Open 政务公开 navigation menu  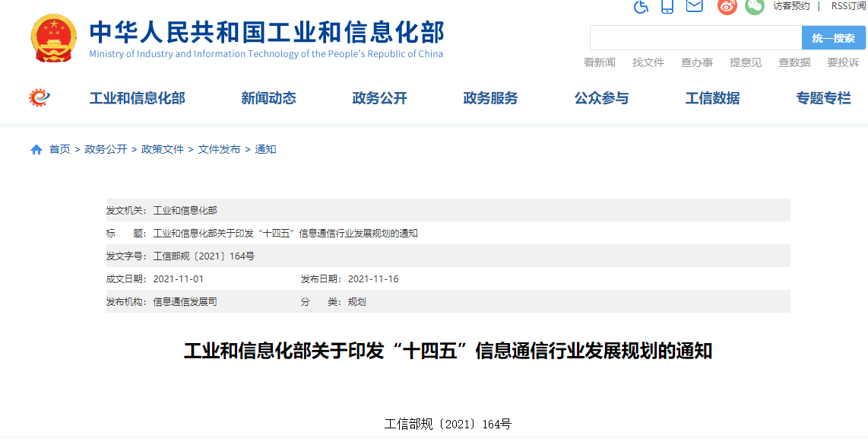[x=380, y=99]
